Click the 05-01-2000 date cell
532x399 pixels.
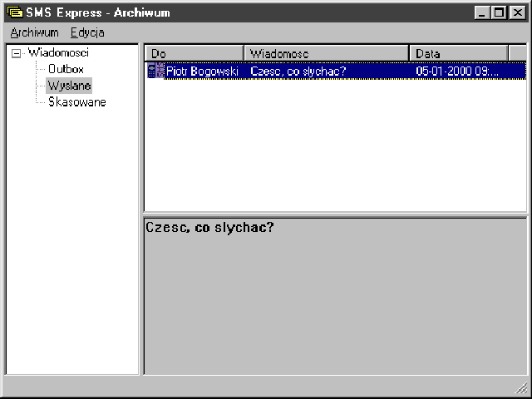[x=456, y=71]
